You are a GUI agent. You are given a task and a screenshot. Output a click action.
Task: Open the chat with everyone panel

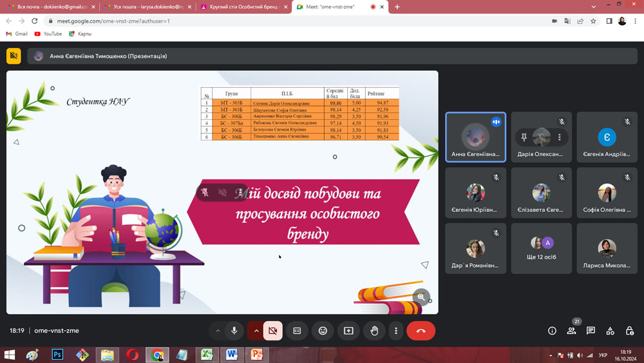[591, 331]
